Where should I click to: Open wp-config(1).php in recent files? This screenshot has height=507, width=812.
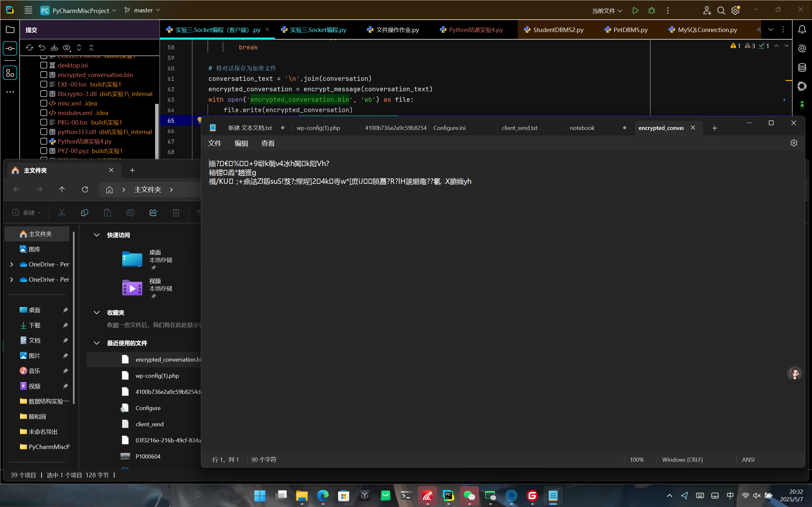pyautogui.click(x=157, y=375)
